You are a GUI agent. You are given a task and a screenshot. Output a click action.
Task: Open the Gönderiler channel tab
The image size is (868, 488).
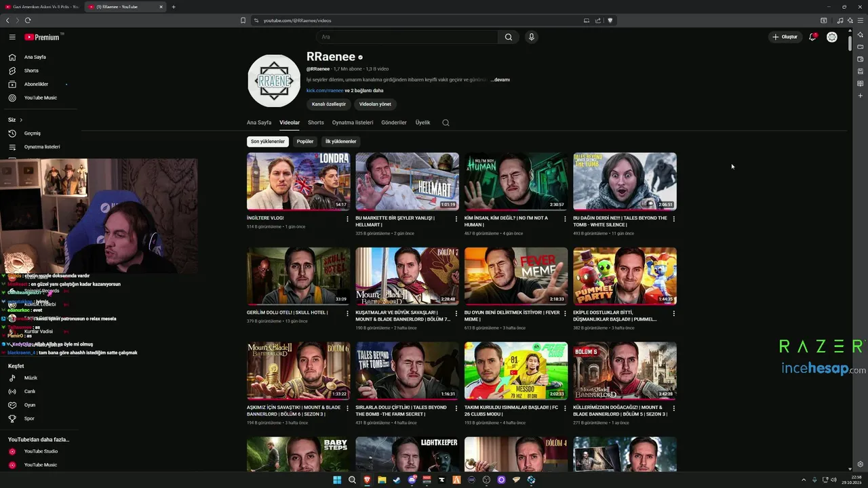click(x=394, y=123)
